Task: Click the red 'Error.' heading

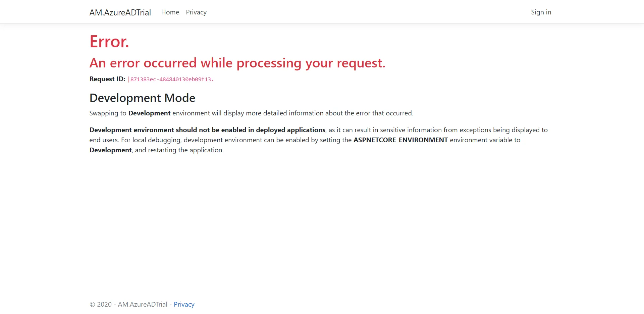Action: click(x=109, y=42)
